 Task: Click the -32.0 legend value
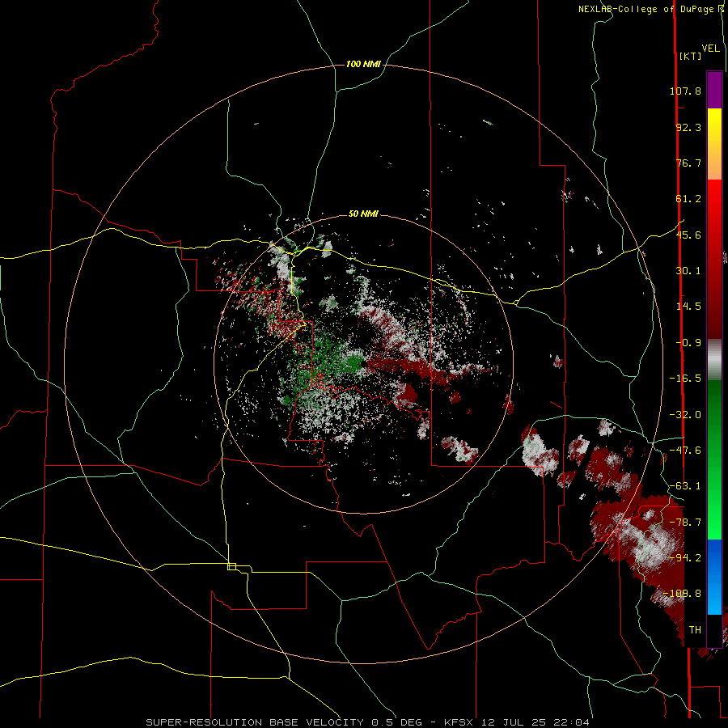(685, 415)
